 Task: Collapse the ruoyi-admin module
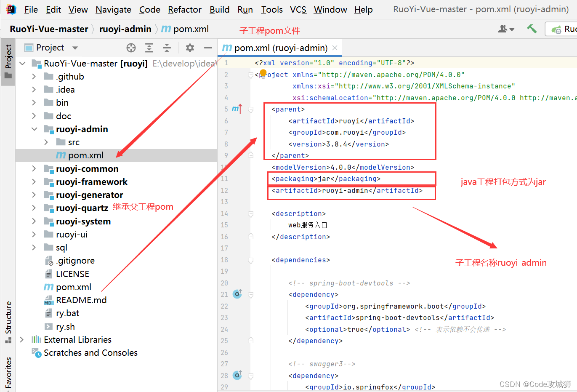[x=34, y=129]
